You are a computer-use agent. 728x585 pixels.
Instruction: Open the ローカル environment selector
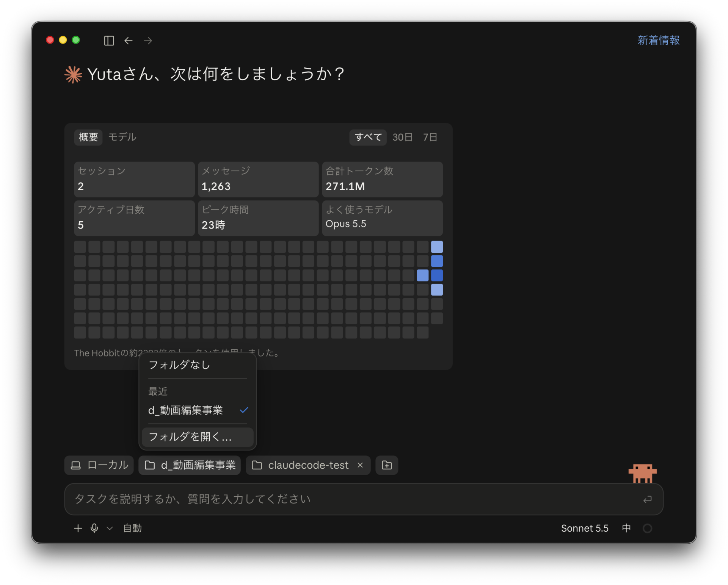pyautogui.click(x=99, y=465)
